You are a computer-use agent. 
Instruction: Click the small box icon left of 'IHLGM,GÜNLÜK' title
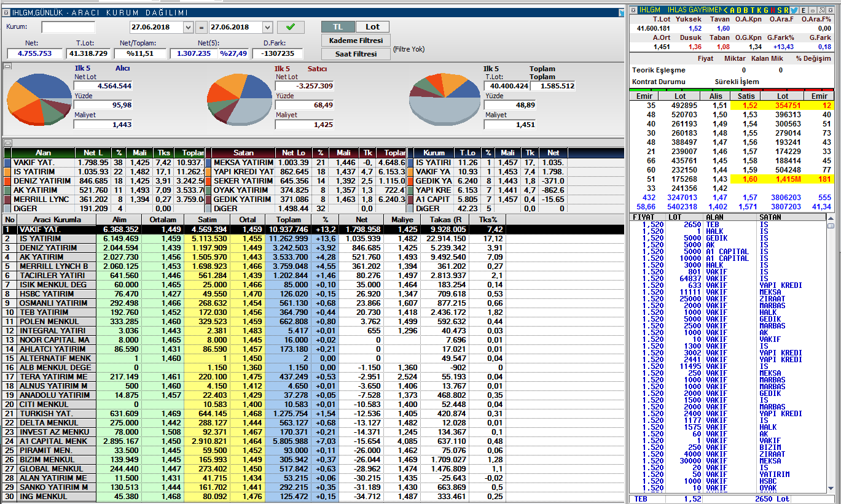coord(7,12)
